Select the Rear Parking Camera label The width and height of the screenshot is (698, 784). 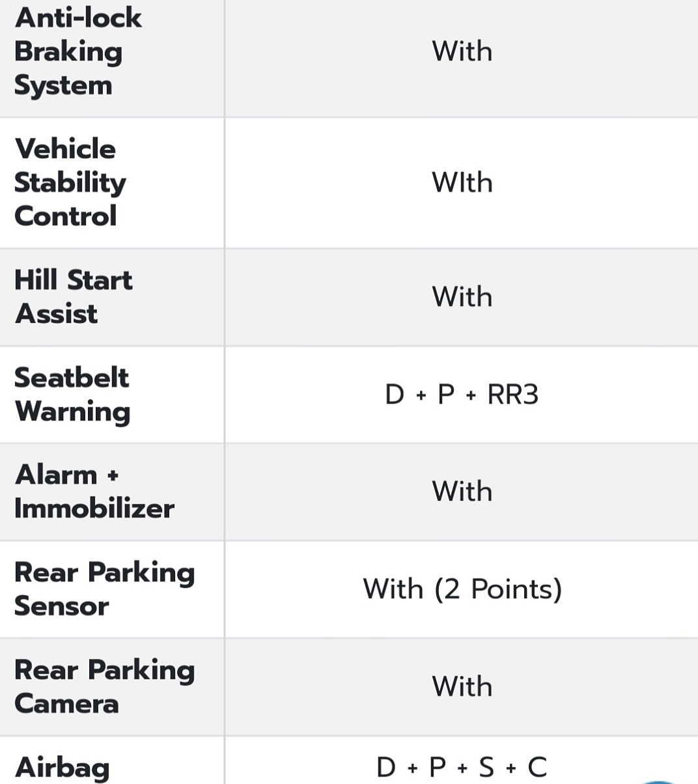(104, 687)
